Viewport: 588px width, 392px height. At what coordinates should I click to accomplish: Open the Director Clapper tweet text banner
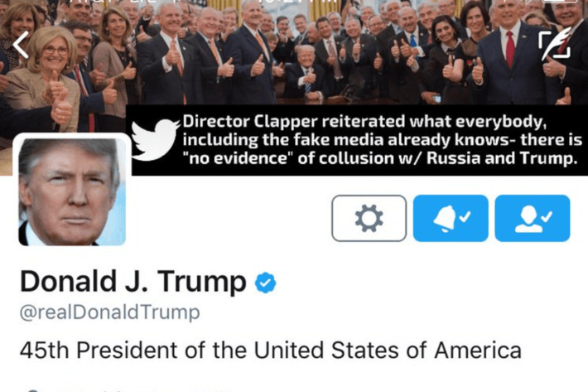[382, 140]
